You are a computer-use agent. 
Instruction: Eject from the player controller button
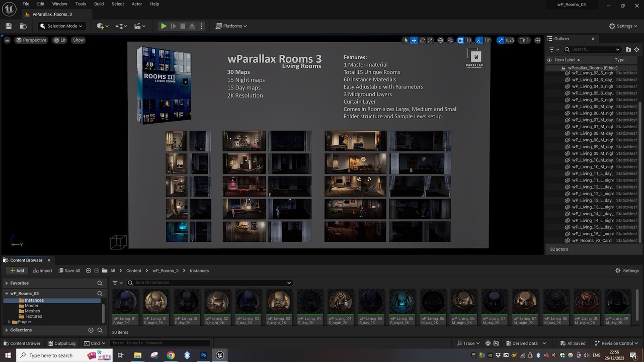192,26
